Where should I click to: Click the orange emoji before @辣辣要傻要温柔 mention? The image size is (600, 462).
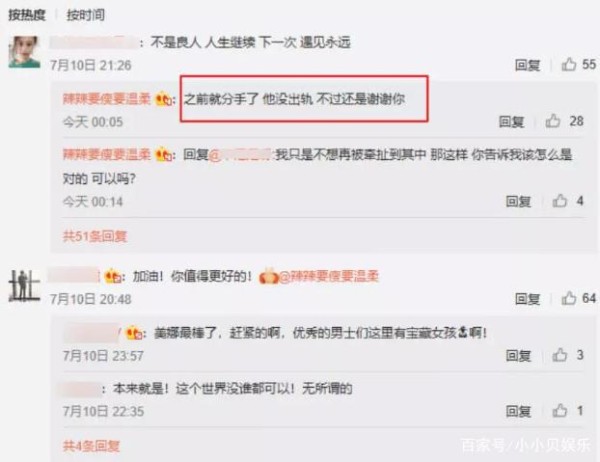[268, 276]
